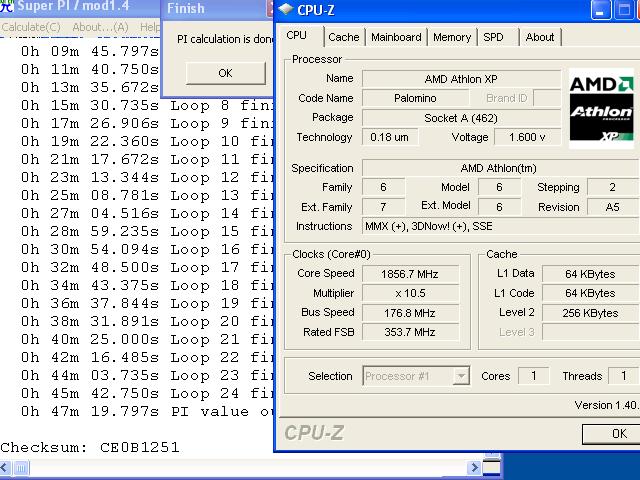Click the L1 Data value 64 KBytes

point(590,274)
